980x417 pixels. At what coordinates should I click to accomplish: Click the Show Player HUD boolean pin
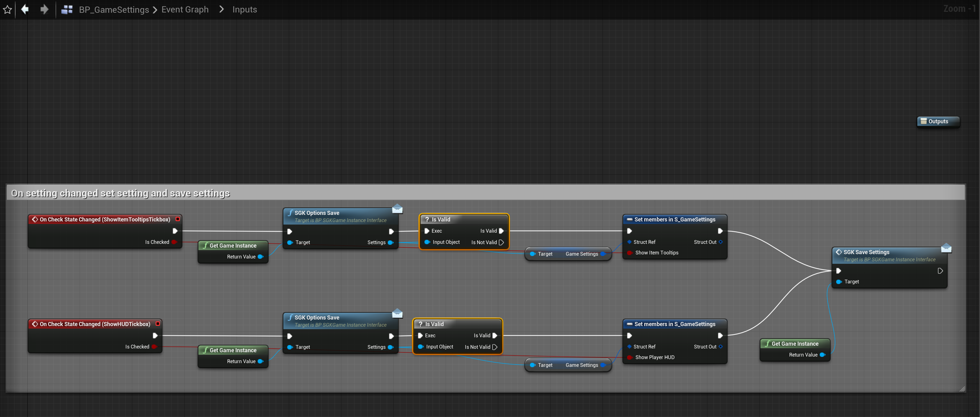630,357
